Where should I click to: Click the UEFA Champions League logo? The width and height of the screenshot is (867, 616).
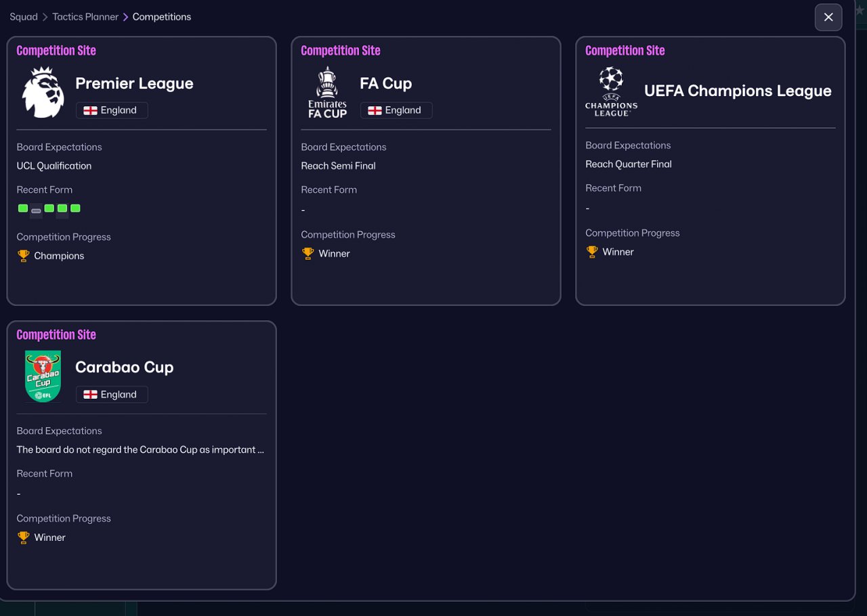coord(611,91)
